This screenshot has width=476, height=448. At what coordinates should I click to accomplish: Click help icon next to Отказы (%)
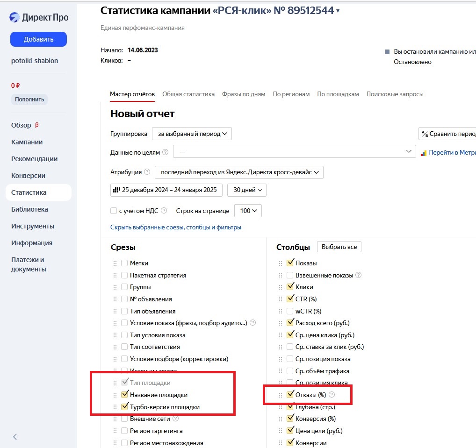pos(332,395)
